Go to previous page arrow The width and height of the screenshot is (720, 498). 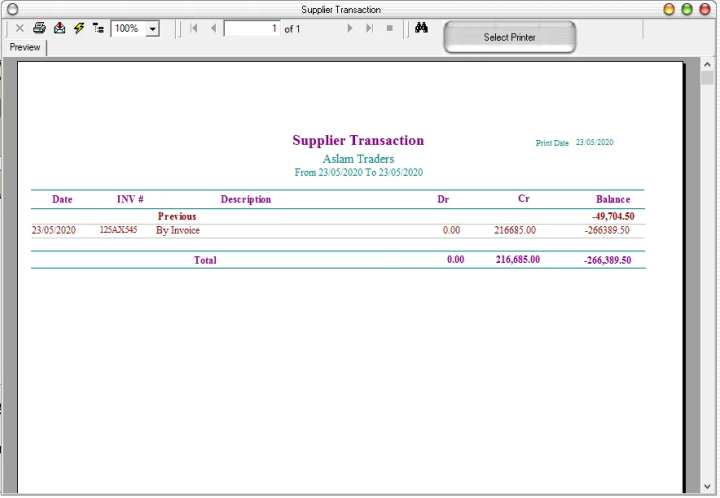coord(214,28)
